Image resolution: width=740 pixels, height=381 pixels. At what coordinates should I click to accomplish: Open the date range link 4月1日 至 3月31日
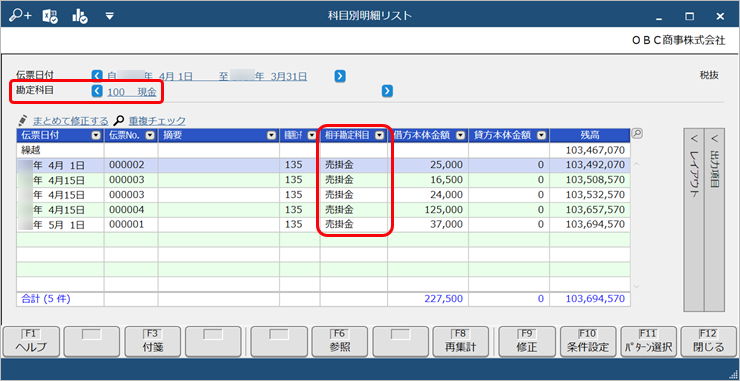(x=208, y=76)
